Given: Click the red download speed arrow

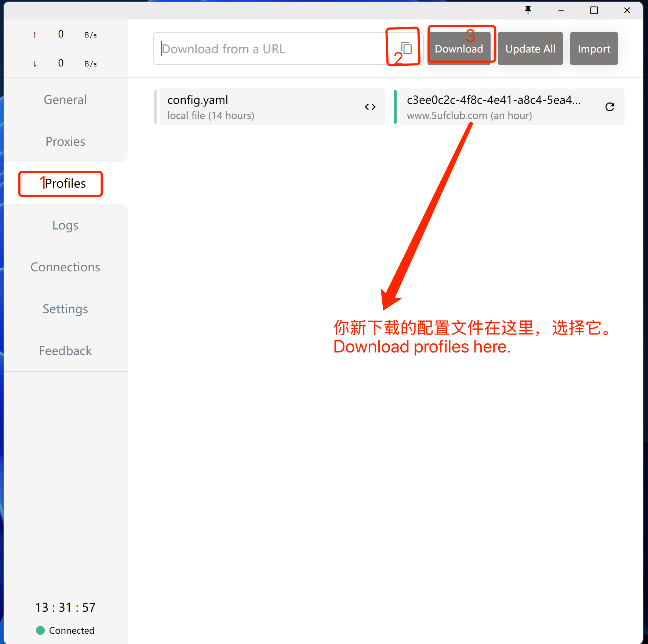Looking at the screenshot, I should [x=35, y=64].
